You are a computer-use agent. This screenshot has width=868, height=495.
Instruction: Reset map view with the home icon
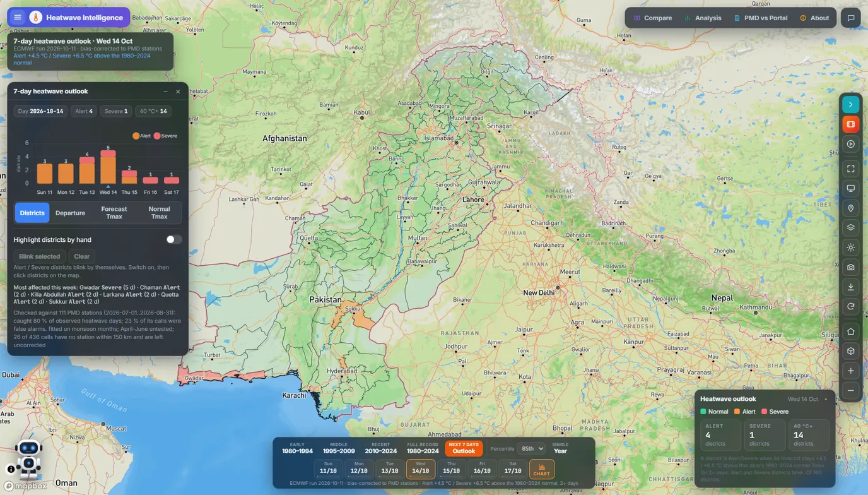[850, 331]
